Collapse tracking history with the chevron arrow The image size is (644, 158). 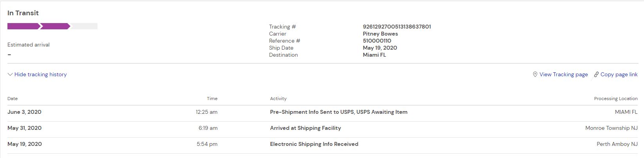[10, 74]
